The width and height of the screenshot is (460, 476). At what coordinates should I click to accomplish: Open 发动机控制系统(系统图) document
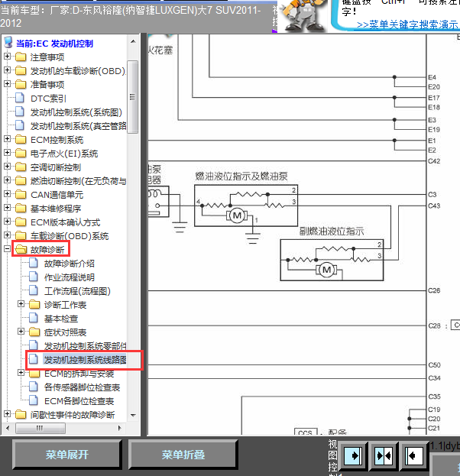[76, 112]
